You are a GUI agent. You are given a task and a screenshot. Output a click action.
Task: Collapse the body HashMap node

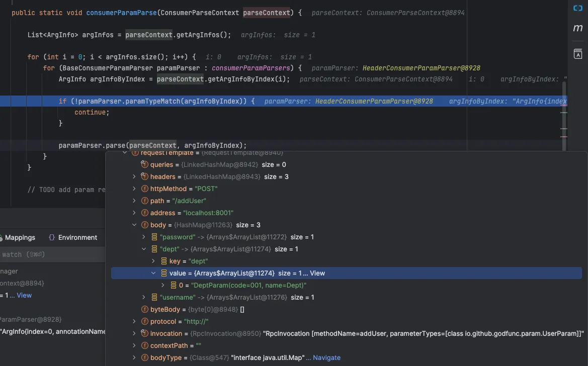[x=134, y=225]
